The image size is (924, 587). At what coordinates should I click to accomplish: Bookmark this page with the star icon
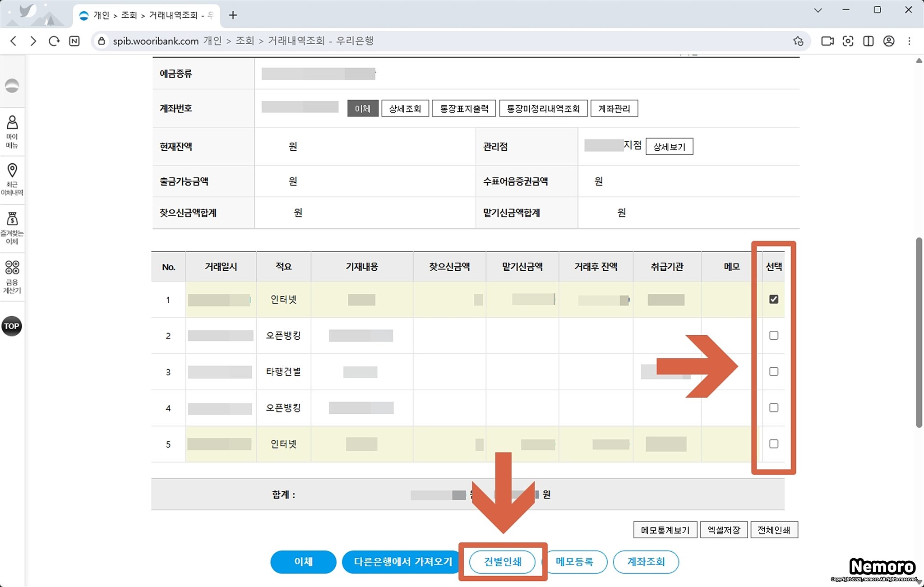798,41
